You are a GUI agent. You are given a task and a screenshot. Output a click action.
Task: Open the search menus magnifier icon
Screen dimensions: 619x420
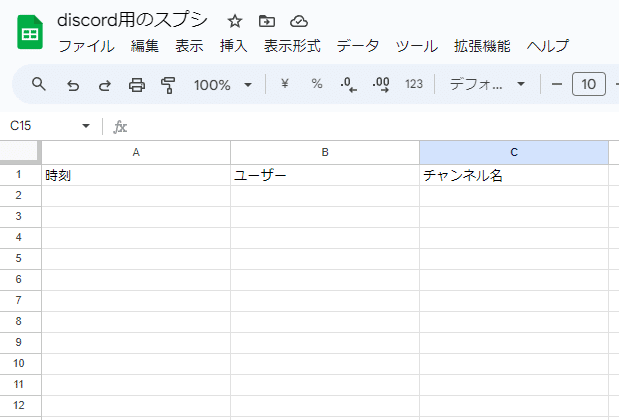point(39,84)
